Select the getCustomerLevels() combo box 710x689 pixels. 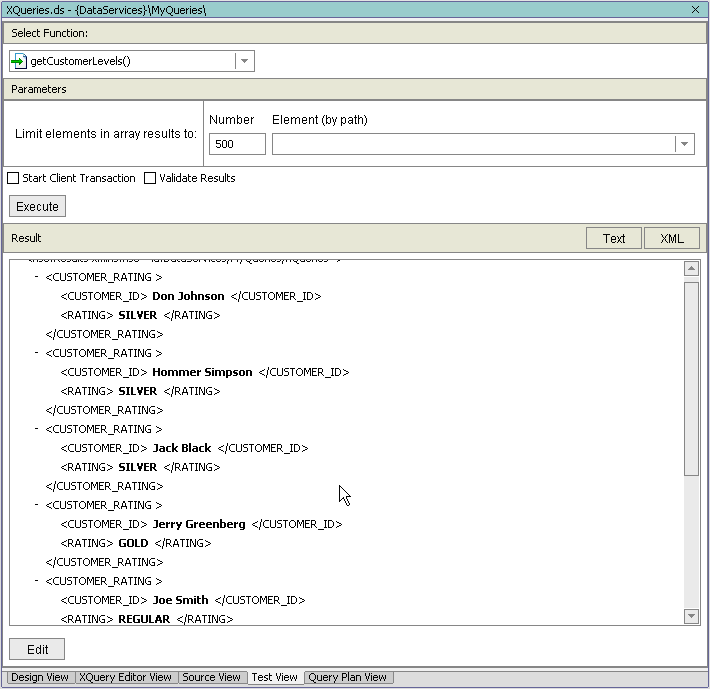pyautogui.click(x=132, y=61)
